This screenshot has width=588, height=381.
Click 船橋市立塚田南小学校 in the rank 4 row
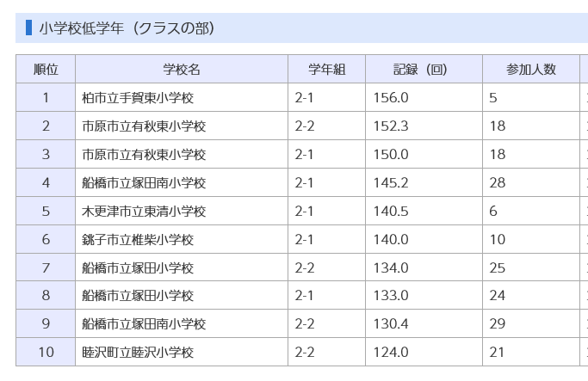point(144,183)
